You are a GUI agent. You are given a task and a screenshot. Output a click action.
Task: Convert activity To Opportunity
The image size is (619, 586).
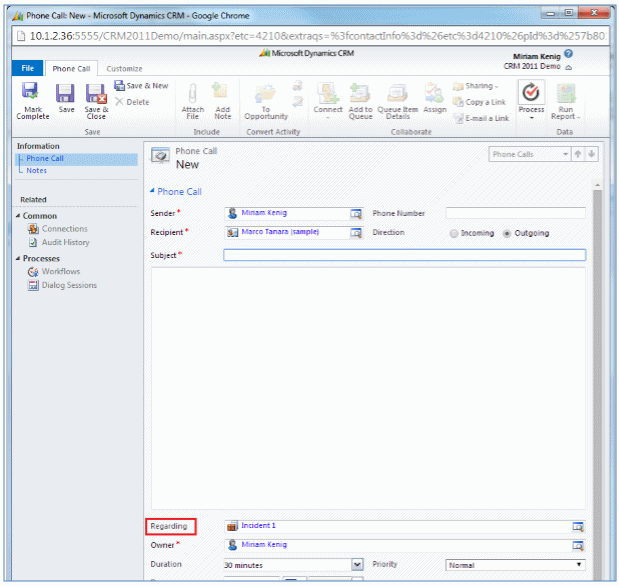(x=266, y=101)
